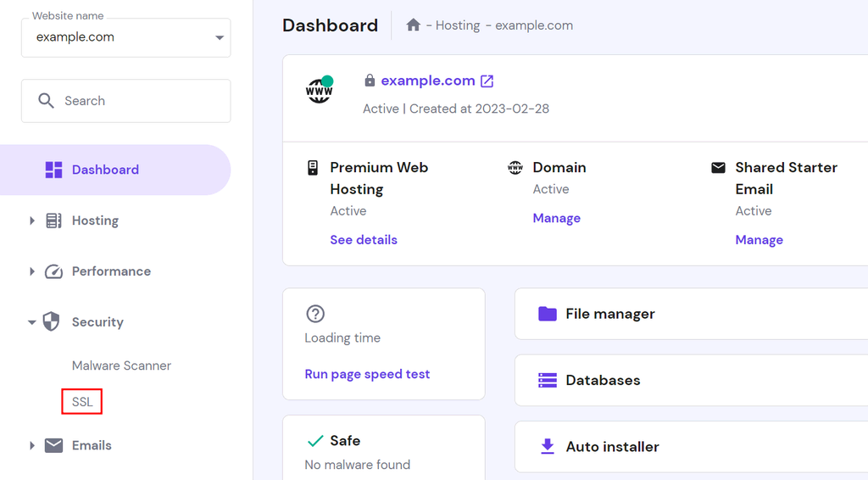Open Malware Scanner under Security
This screenshot has height=480, width=868.
click(121, 366)
